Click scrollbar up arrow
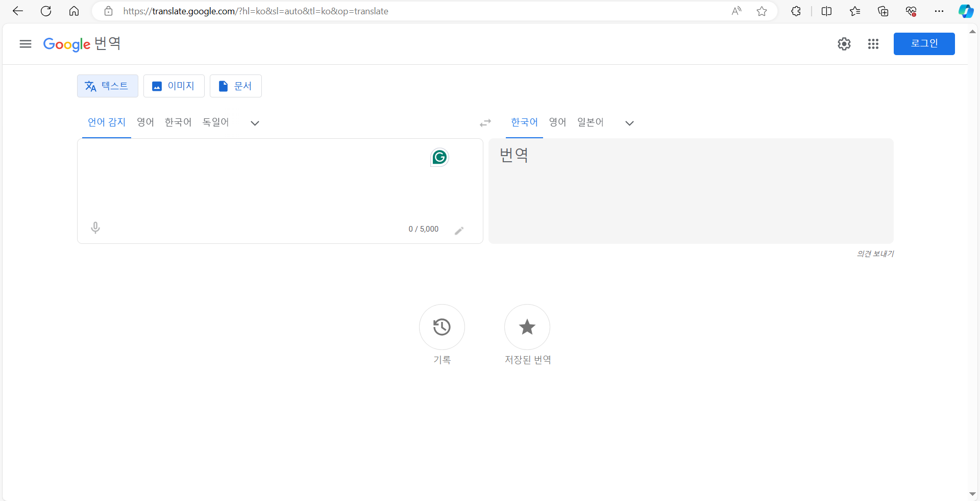 pos(973,32)
